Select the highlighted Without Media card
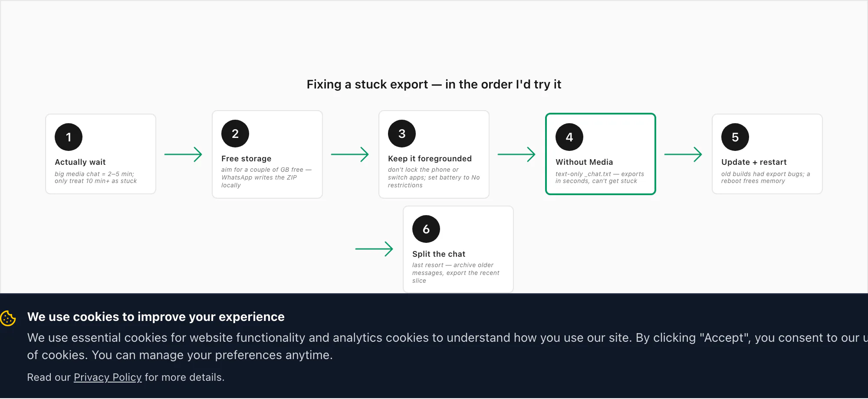Image resolution: width=868 pixels, height=399 pixels. pos(601,154)
